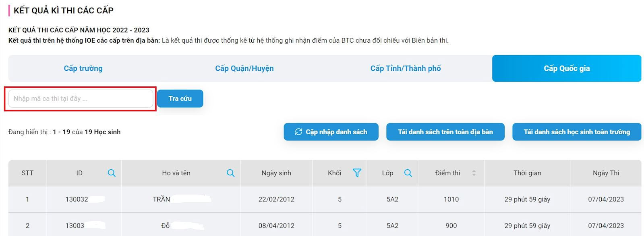Open the Cấp Tỉnh/Thành phố tab
The height and width of the screenshot is (236, 644).
pos(406,68)
